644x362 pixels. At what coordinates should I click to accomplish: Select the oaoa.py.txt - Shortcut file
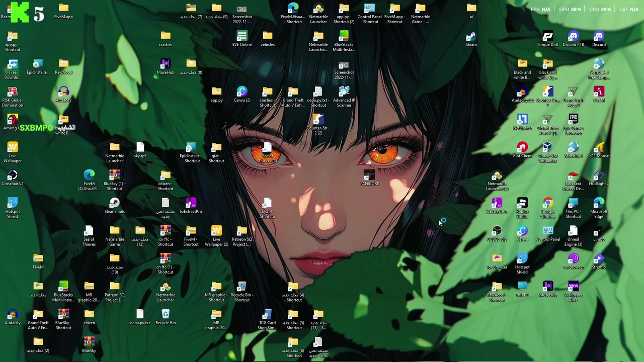pos(318,97)
